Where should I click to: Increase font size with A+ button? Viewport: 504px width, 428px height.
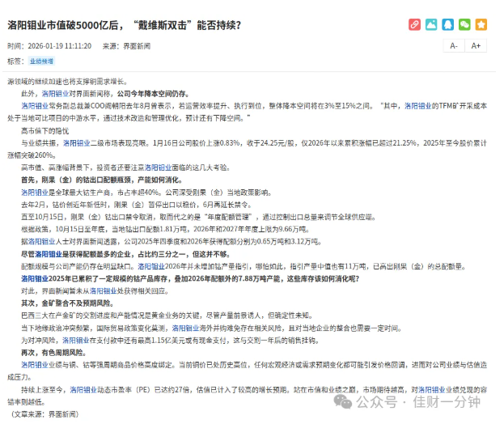tap(476, 45)
